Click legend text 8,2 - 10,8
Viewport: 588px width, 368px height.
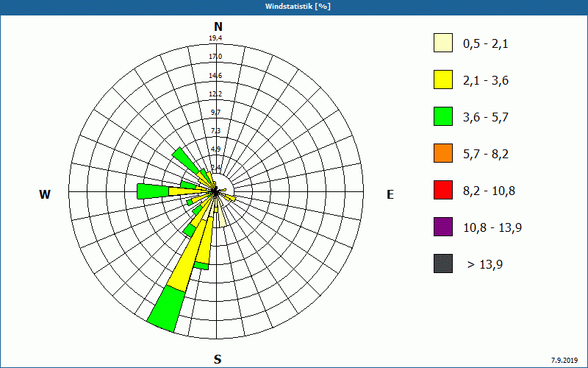(489, 191)
